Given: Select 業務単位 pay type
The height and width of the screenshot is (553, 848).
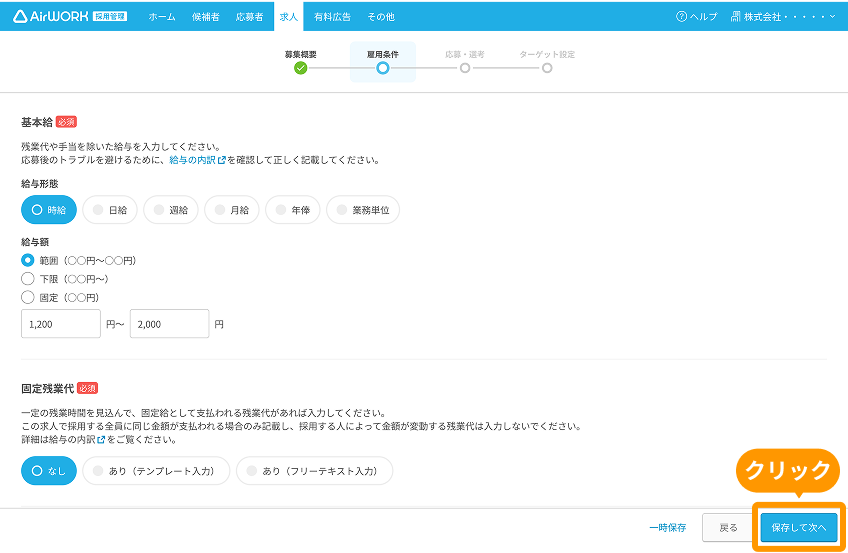Looking at the screenshot, I should tap(363, 210).
